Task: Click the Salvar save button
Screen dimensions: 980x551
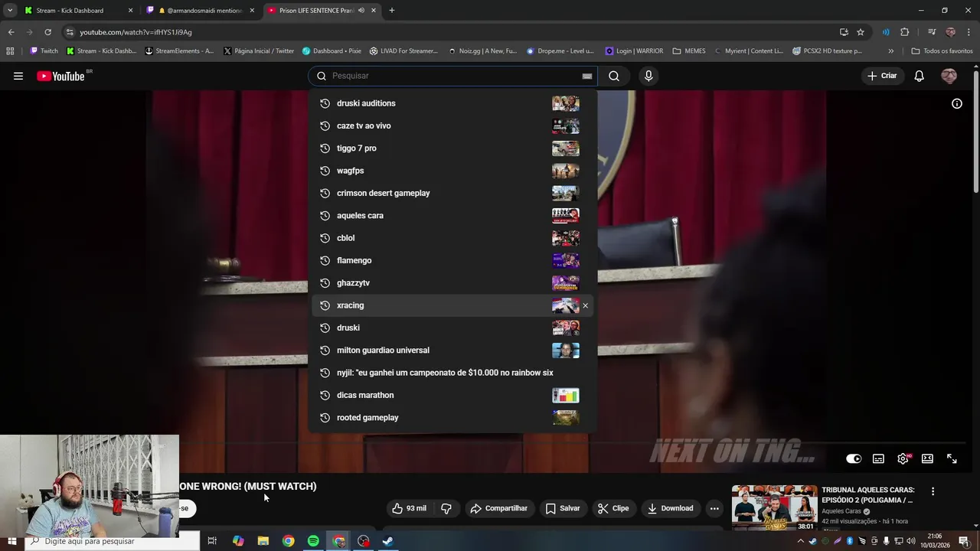Action: (x=563, y=508)
